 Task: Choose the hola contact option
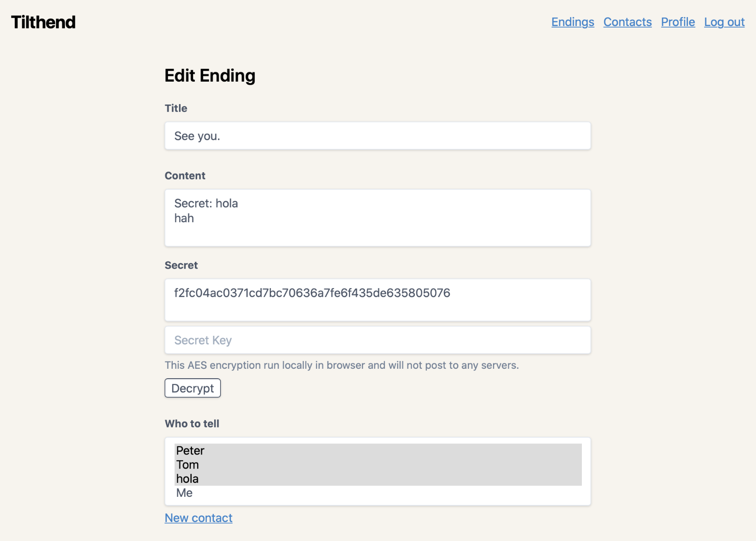[x=188, y=478]
